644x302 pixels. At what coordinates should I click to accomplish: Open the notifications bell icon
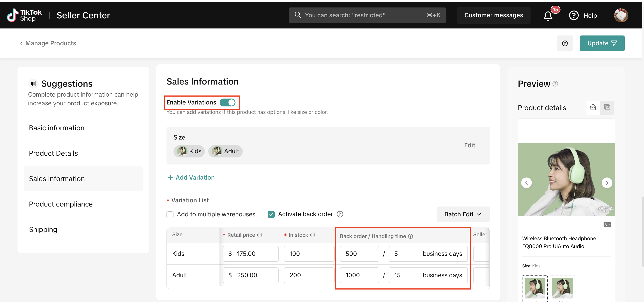(x=548, y=16)
